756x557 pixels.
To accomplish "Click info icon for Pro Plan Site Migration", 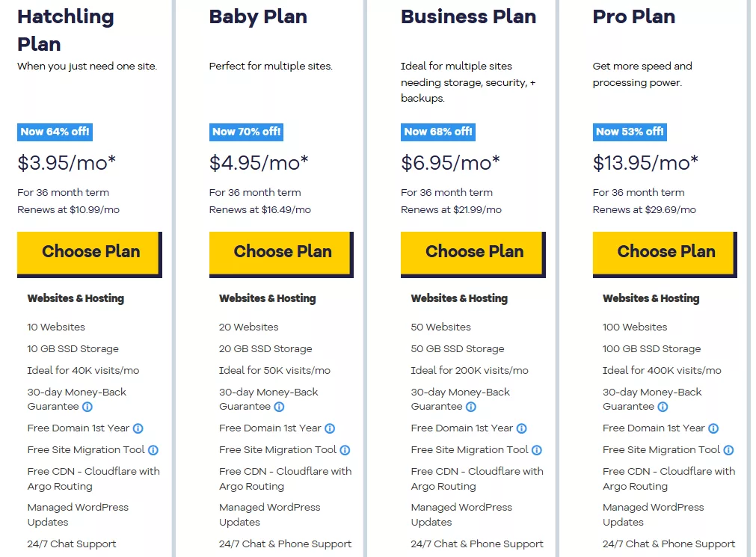I will [728, 450].
